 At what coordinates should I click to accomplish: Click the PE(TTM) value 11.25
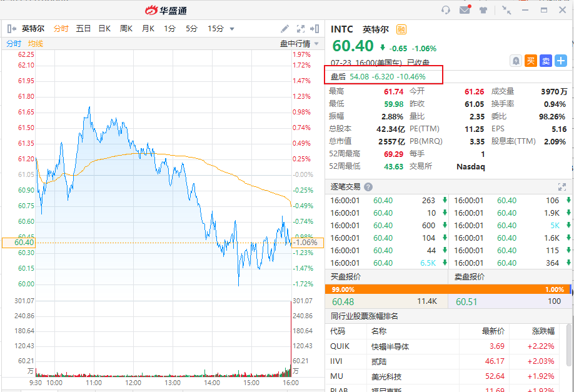[474, 129]
